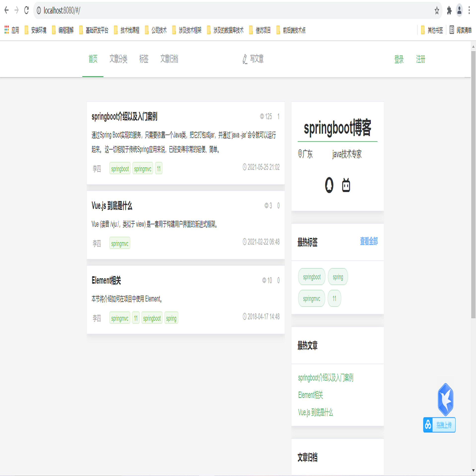Click the clock icon beside 2021-05-25 21:02

coord(245,167)
